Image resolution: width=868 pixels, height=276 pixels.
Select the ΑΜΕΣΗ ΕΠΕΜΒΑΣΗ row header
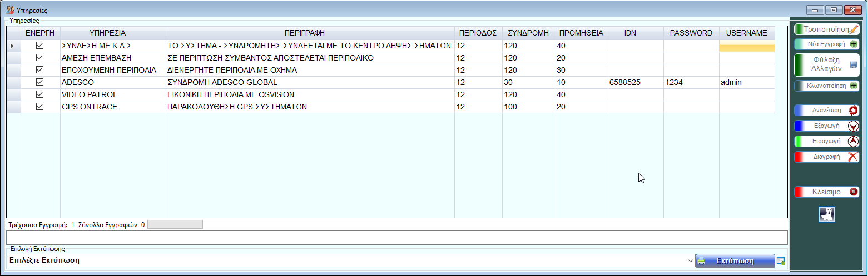click(13, 58)
